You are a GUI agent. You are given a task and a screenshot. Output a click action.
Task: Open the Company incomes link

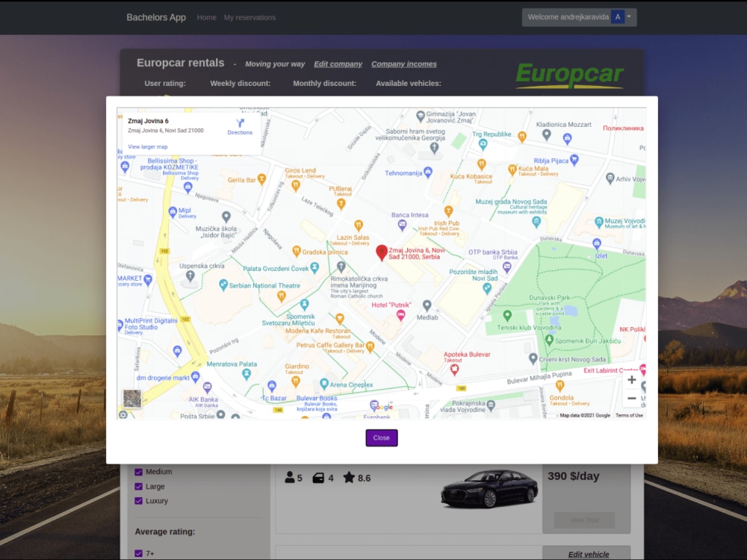pos(404,63)
